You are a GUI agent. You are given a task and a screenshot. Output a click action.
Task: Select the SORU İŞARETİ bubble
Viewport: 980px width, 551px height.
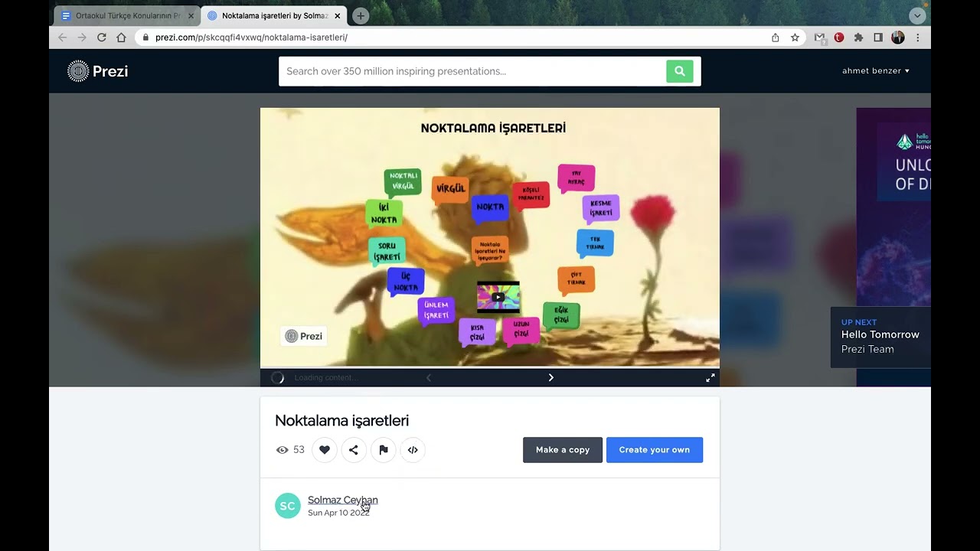tap(387, 251)
